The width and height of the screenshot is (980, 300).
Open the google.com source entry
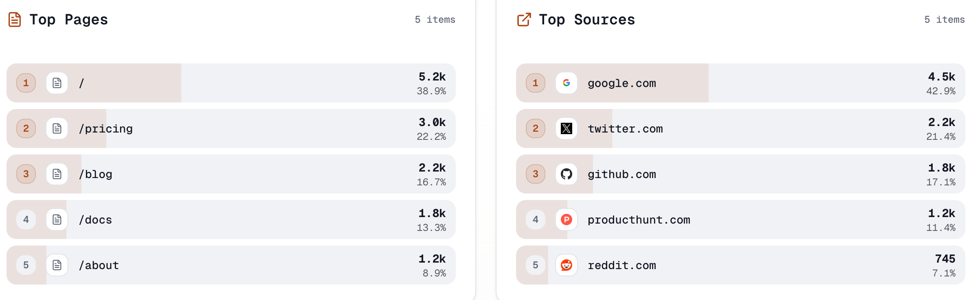(741, 83)
